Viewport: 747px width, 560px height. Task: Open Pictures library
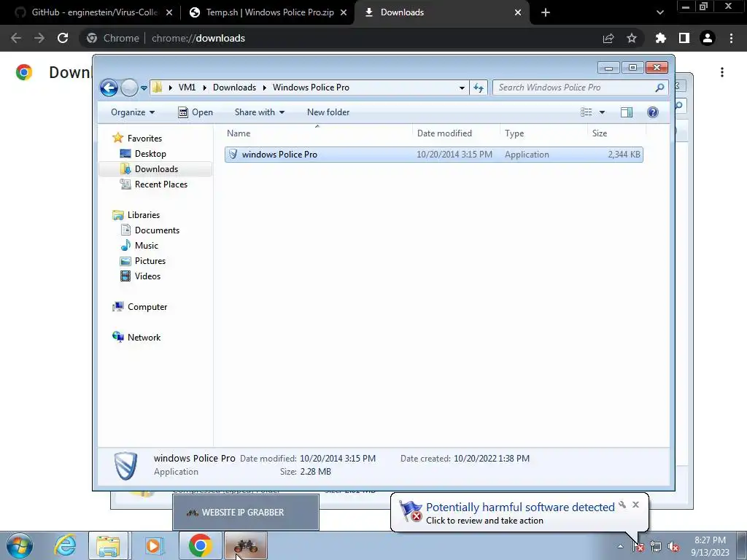point(150,261)
